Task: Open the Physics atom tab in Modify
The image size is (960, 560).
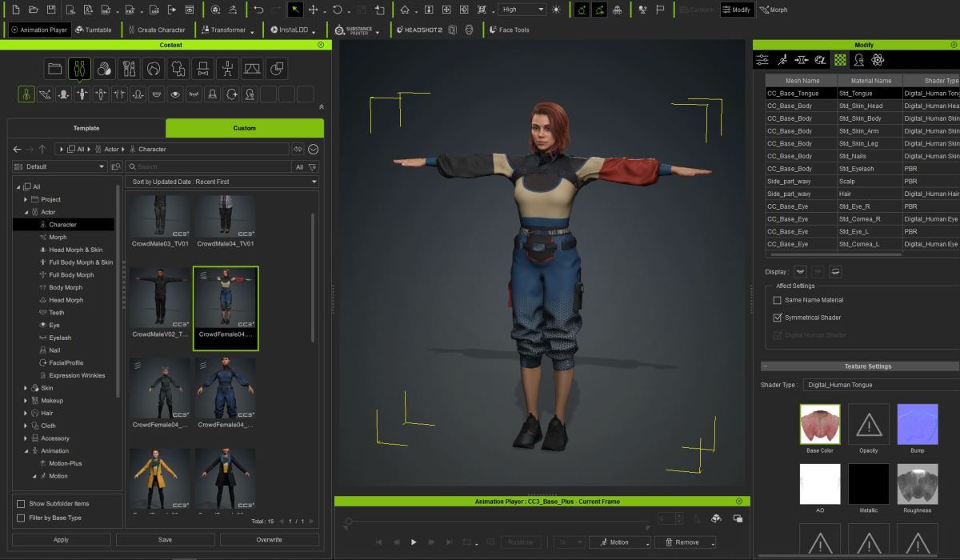Action: tap(878, 59)
